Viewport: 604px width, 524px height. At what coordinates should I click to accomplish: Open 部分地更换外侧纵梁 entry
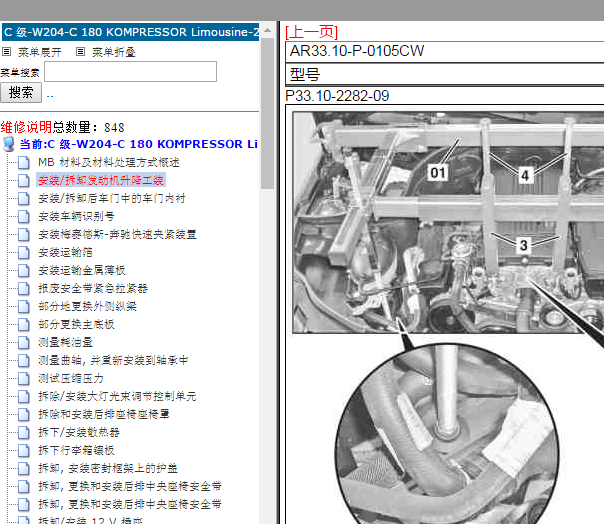(87, 306)
